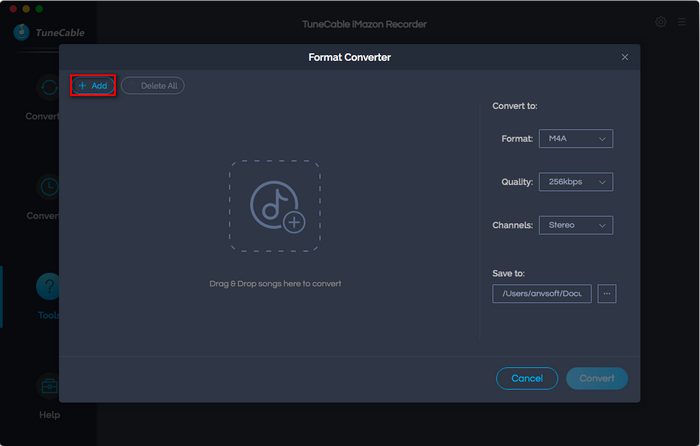Click the Save to path field
Screen dimensions: 700x446
coord(542,293)
